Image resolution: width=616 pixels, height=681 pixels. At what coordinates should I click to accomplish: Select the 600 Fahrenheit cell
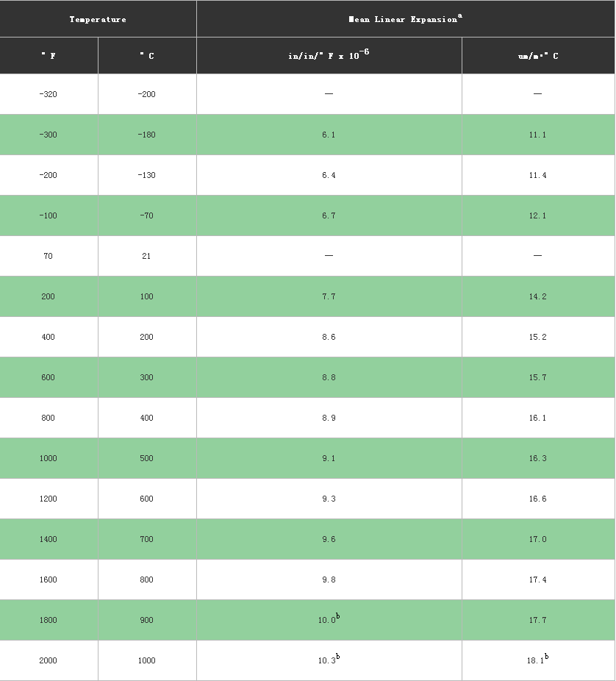click(49, 377)
